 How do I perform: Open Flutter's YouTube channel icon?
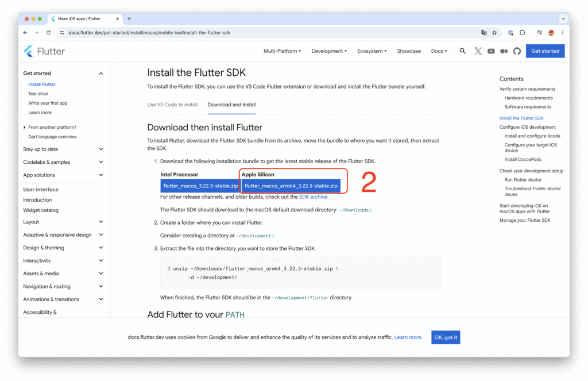coord(491,51)
